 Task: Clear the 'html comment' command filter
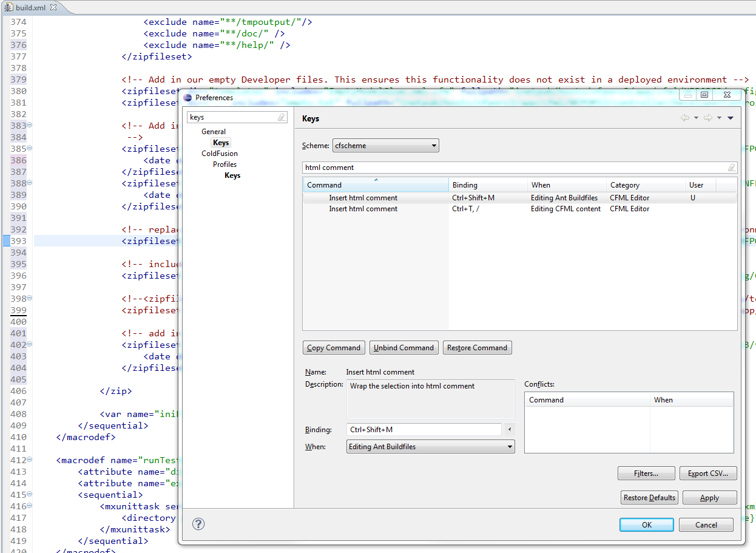tap(732, 168)
